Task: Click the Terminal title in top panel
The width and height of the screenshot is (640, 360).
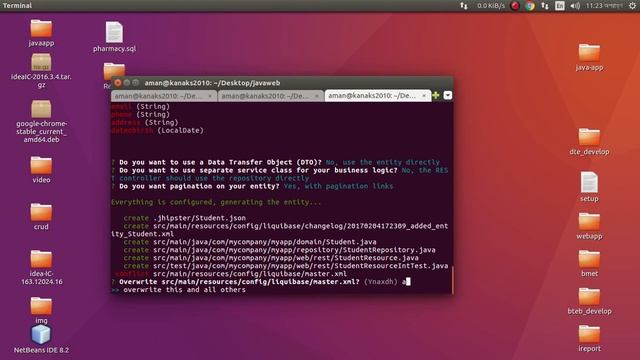Action: [17, 6]
